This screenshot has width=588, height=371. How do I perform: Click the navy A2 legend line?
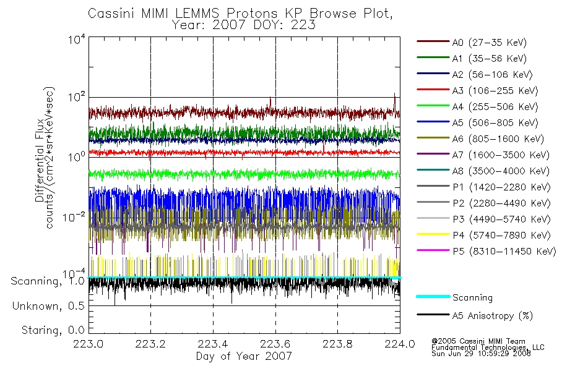coord(433,74)
